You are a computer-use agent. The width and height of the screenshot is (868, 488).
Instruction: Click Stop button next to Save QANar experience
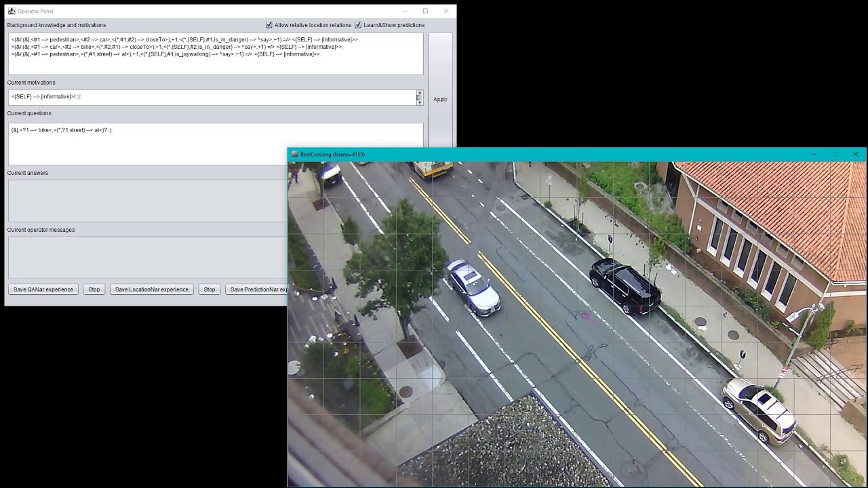coord(94,289)
